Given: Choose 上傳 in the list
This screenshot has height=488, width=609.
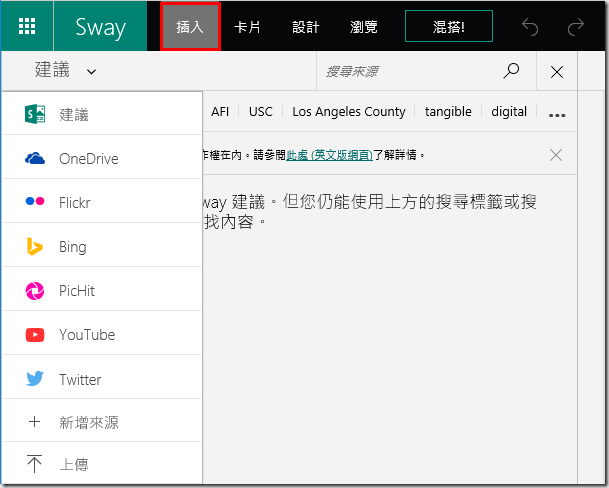Looking at the screenshot, I should coord(102,463).
